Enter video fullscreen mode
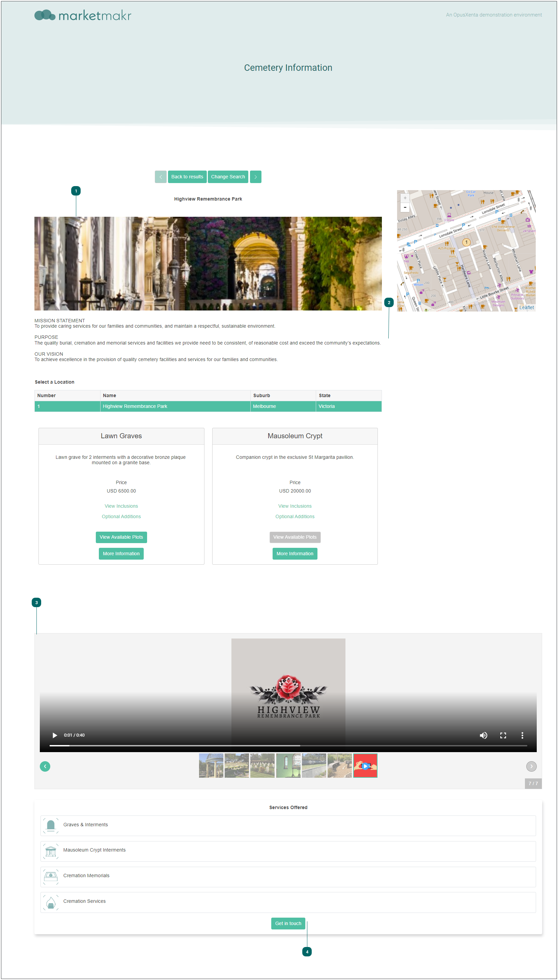 503,735
